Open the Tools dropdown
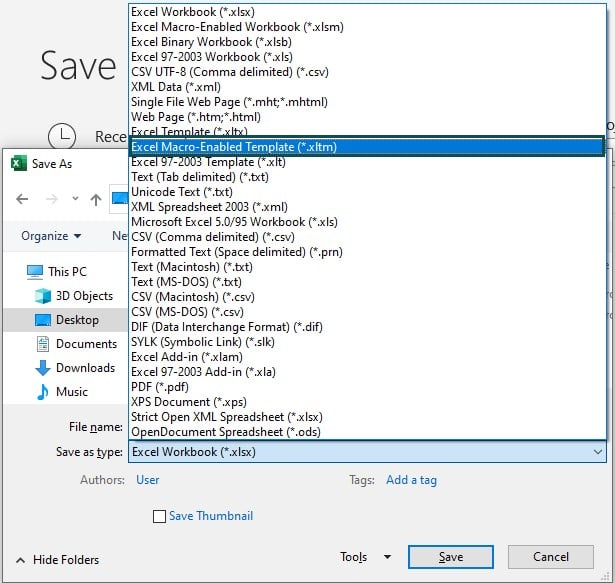The width and height of the screenshot is (615, 583). point(366,557)
